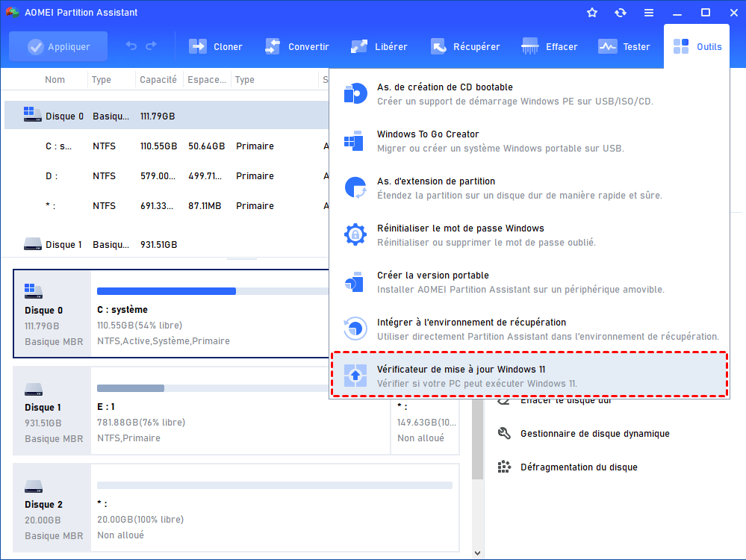The image size is (746, 560).
Task: Click the refresh icon in title bar
Action: pos(621,13)
